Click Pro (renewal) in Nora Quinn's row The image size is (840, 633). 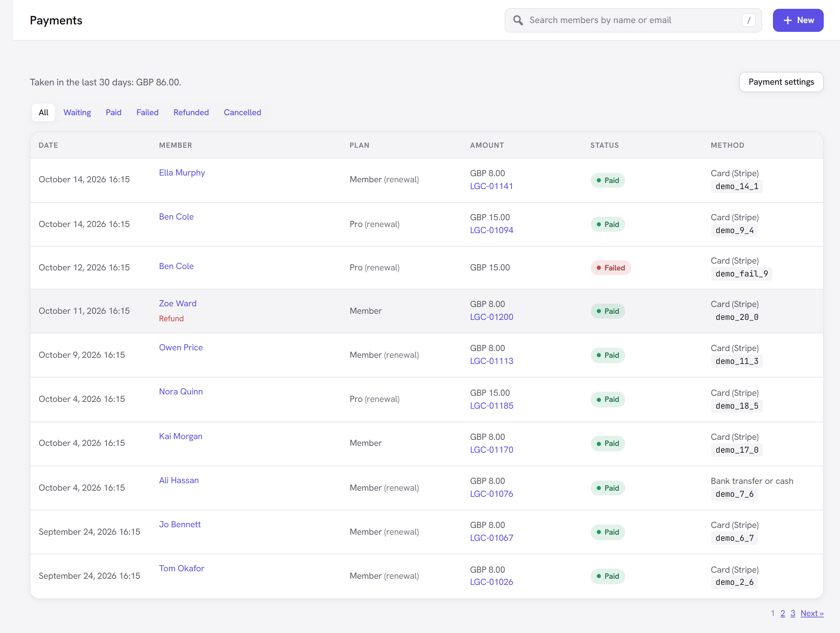coord(374,399)
